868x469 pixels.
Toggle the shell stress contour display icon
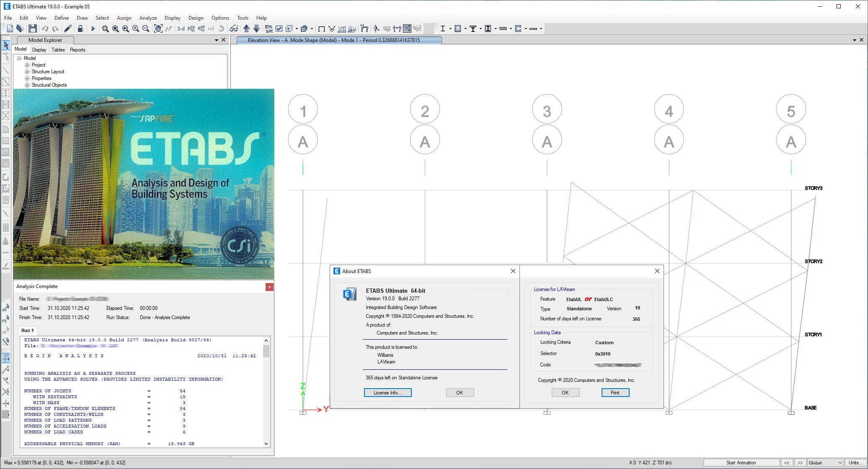(x=407, y=28)
